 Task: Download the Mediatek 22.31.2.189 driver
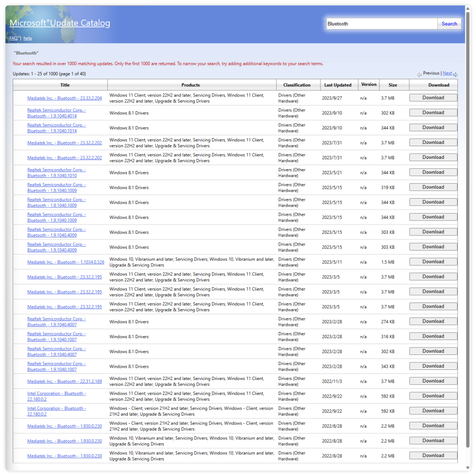coord(433,381)
